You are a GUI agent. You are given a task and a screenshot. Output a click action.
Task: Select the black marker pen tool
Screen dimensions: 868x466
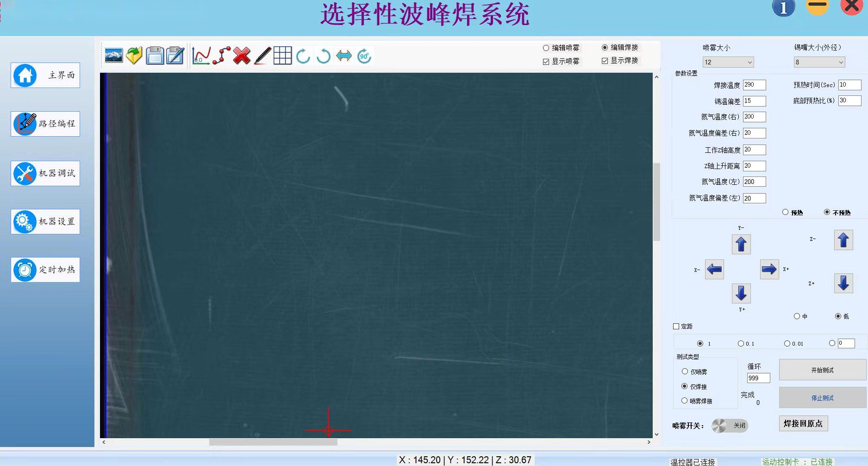(262, 56)
